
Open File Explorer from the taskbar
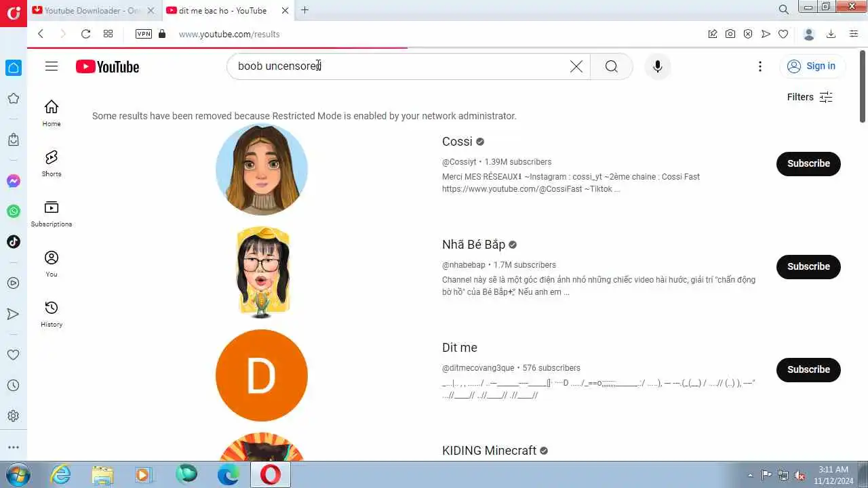click(x=102, y=474)
